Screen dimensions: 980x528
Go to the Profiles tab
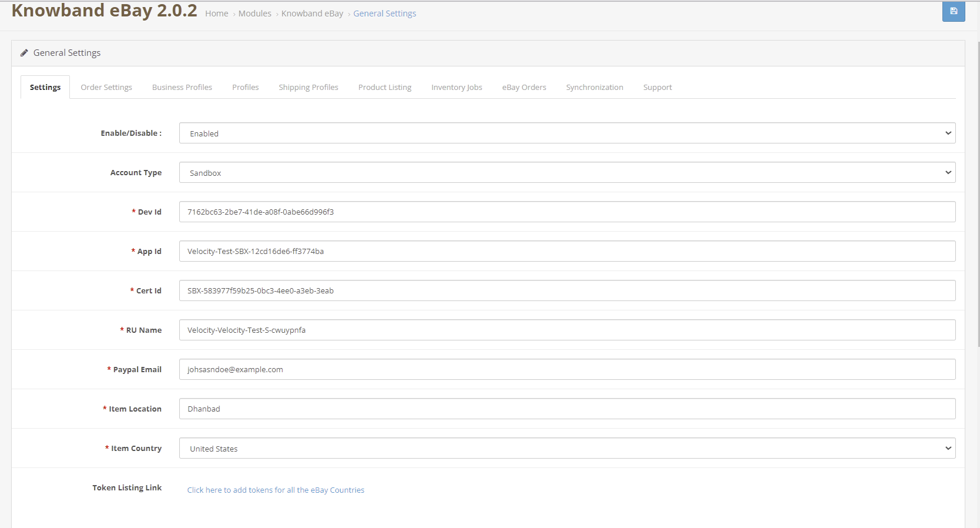click(x=246, y=87)
